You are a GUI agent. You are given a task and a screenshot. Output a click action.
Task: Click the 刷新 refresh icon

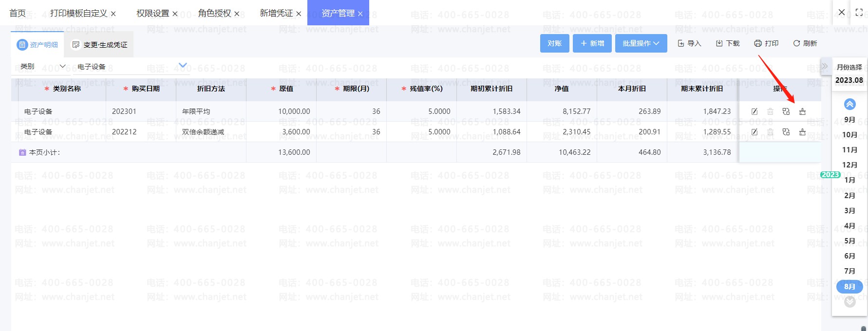[797, 43]
